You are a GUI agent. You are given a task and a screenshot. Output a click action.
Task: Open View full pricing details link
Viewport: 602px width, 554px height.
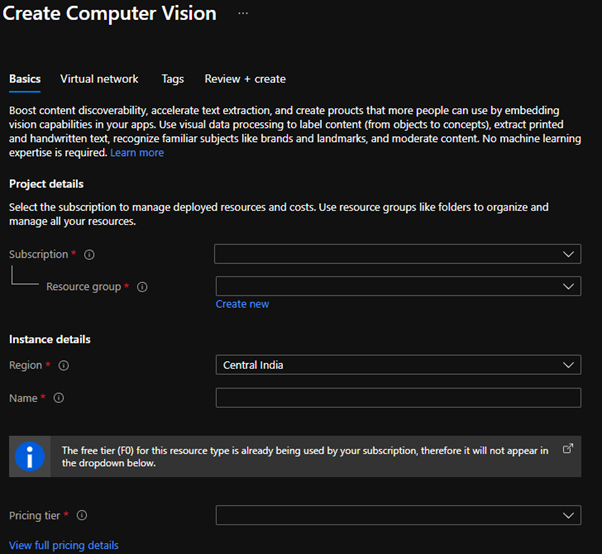coord(64,546)
